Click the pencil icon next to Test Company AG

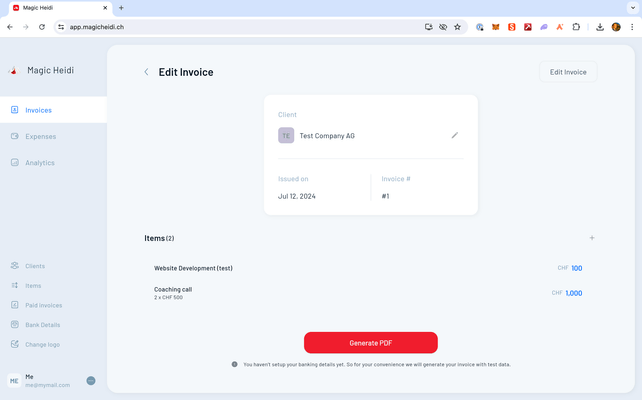pyautogui.click(x=454, y=135)
